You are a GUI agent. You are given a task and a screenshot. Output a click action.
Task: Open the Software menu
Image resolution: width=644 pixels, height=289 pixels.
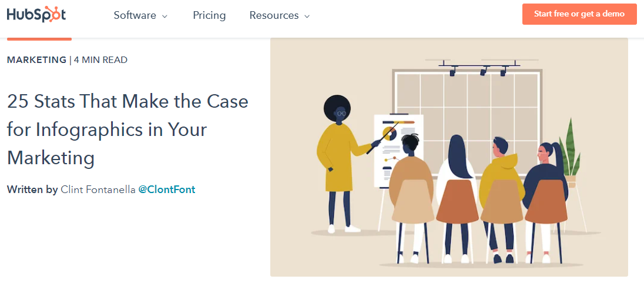pyautogui.click(x=135, y=15)
